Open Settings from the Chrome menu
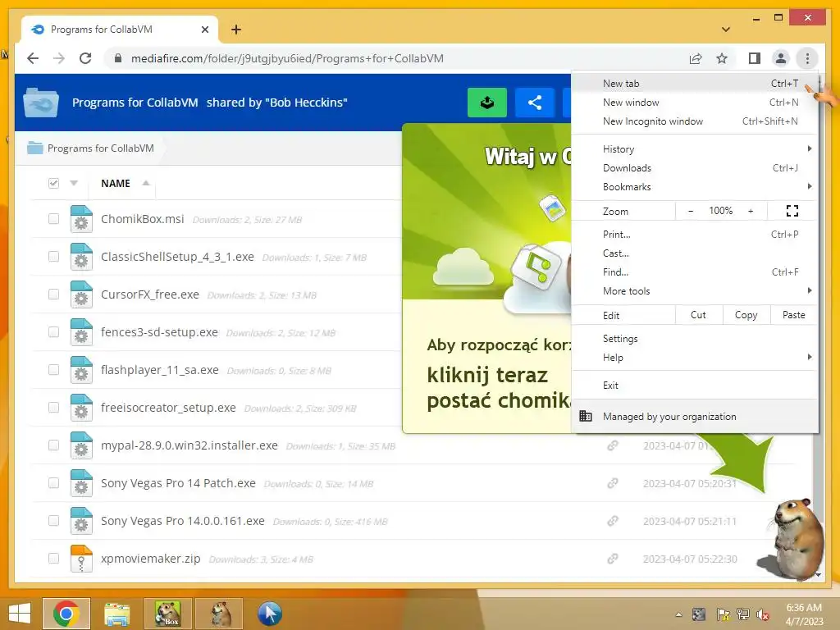The image size is (840, 630). [695, 339]
